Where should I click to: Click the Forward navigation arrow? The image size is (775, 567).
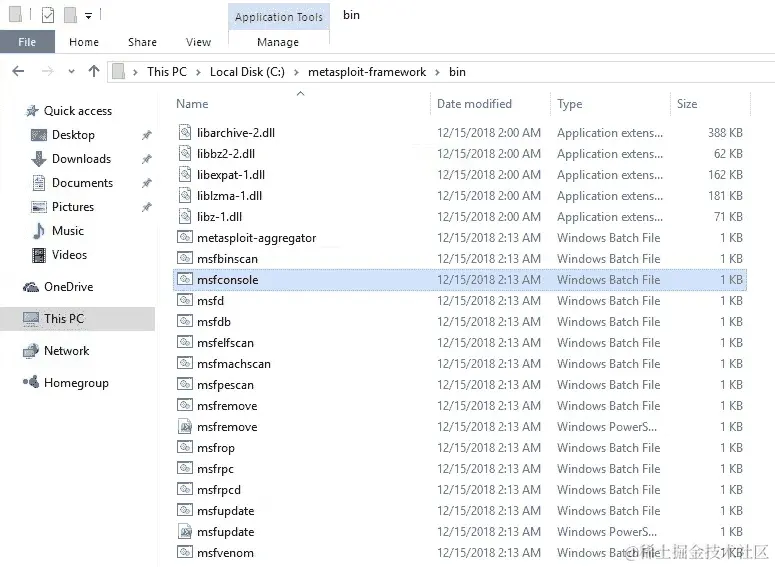tap(47, 72)
